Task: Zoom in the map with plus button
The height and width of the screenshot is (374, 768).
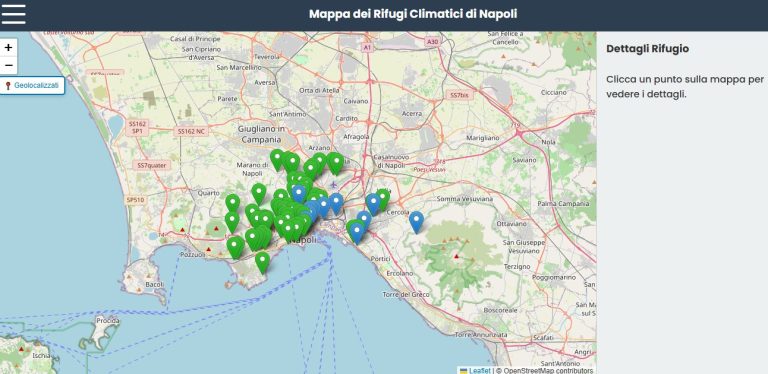Action: 8,47
